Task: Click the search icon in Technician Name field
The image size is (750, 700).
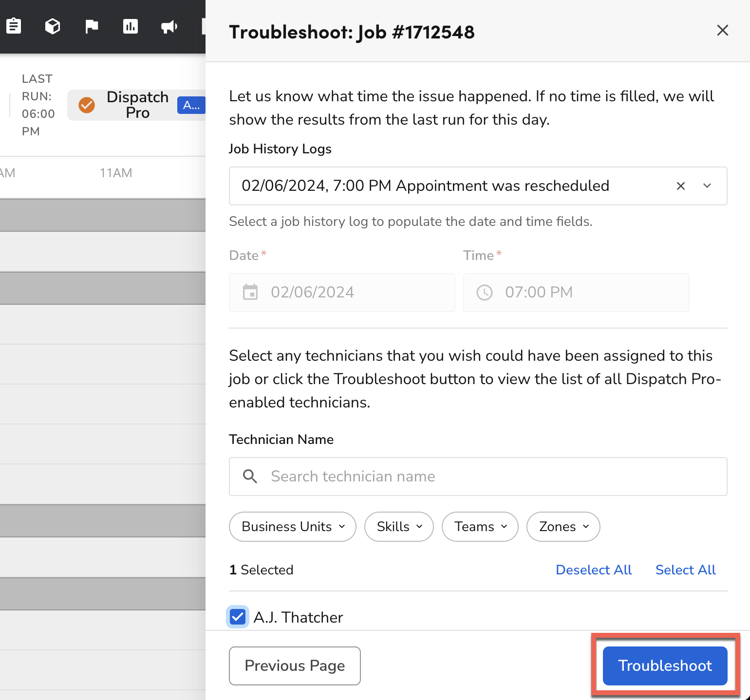Action: (x=250, y=476)
